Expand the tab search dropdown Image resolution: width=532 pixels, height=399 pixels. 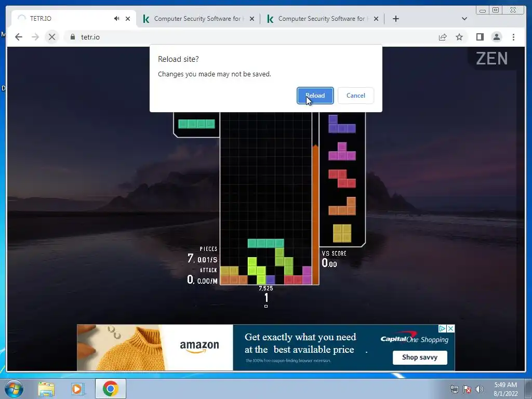(464, 19)
